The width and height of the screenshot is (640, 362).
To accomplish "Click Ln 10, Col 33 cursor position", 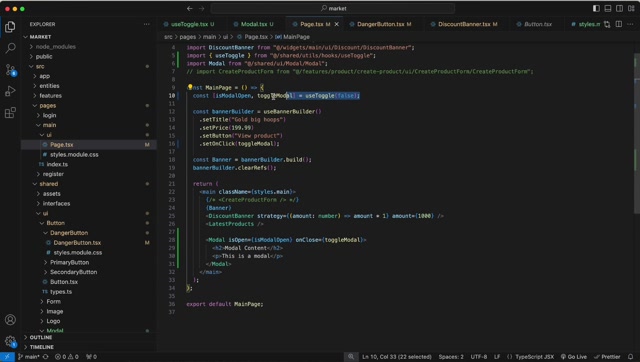I will tap(397, 357).
